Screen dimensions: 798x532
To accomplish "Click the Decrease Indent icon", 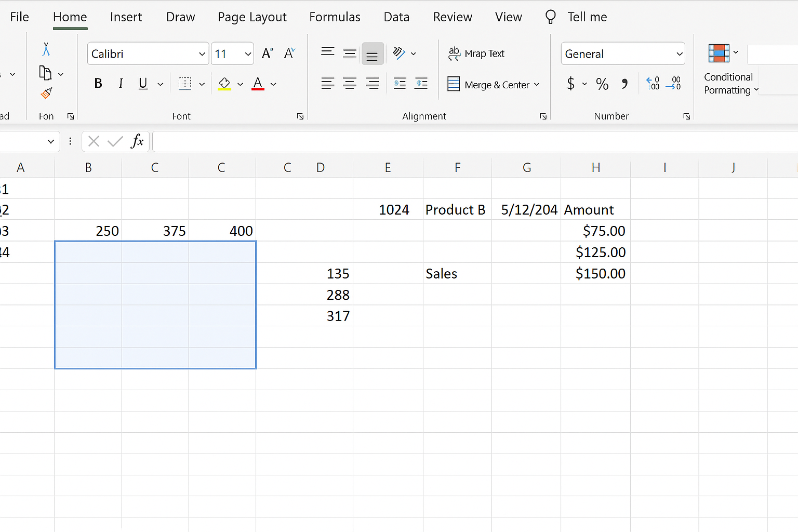I will [400, 83].
